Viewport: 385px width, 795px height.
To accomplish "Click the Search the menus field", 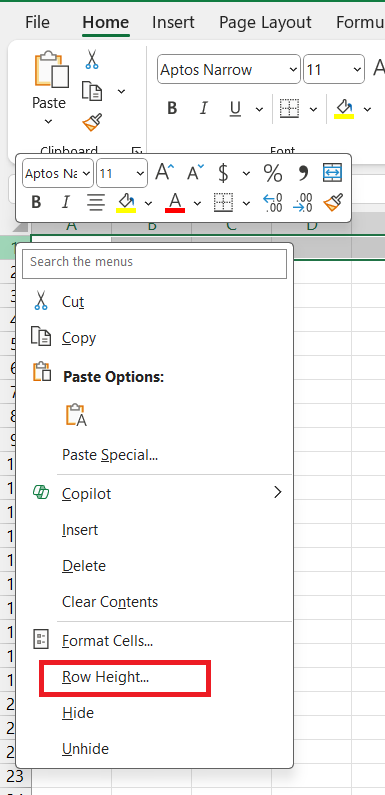I will [154, 263].
